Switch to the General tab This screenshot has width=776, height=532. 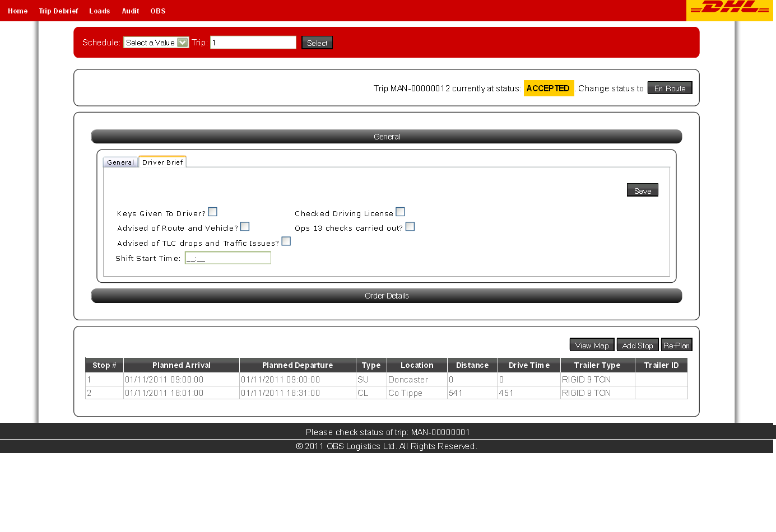point(120,162)
